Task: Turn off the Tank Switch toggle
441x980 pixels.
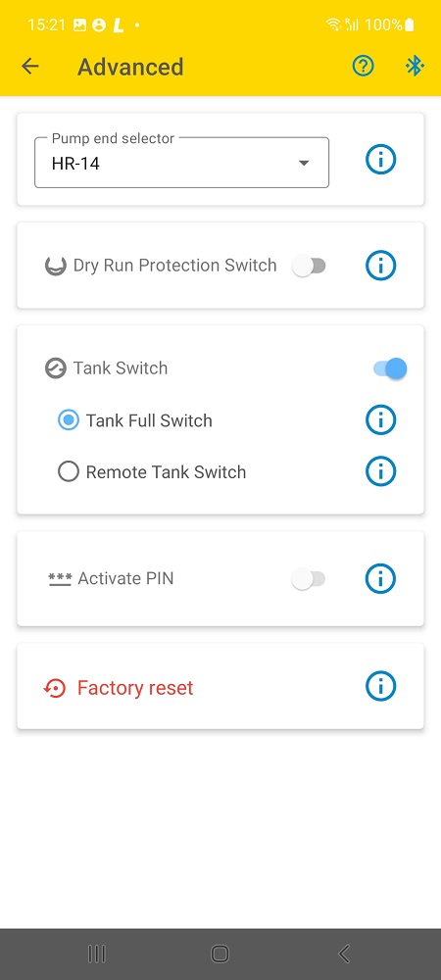Action: pyautogui.click(x=390, y=368)
